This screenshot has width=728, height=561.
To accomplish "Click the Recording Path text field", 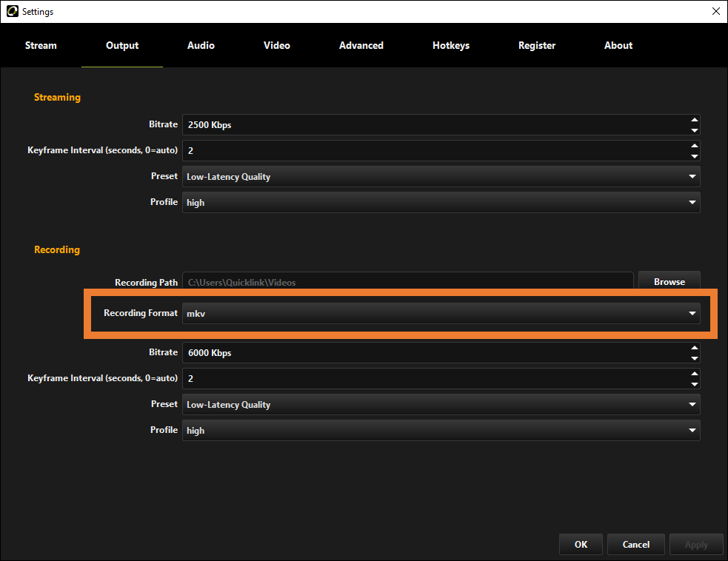I will [407, 282].
